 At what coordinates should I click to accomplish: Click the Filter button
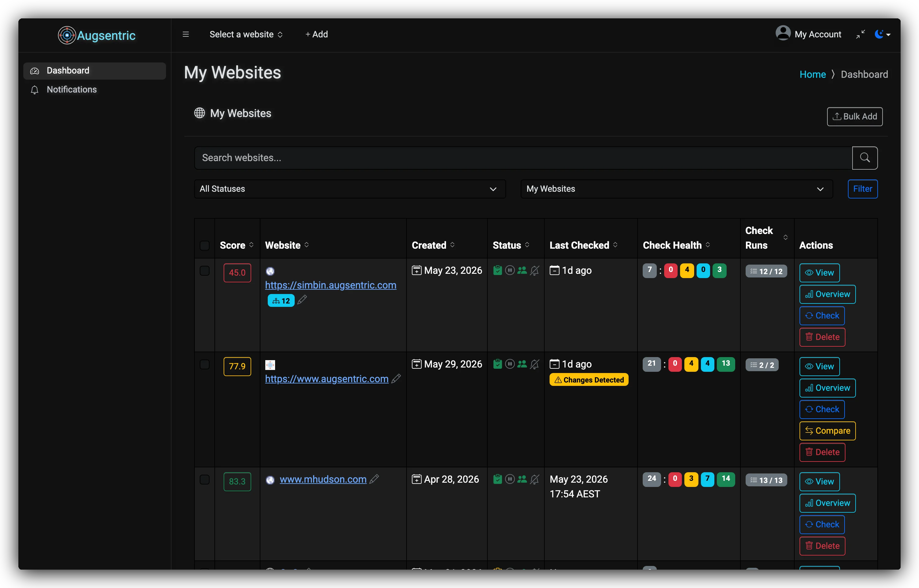(863, 189)
